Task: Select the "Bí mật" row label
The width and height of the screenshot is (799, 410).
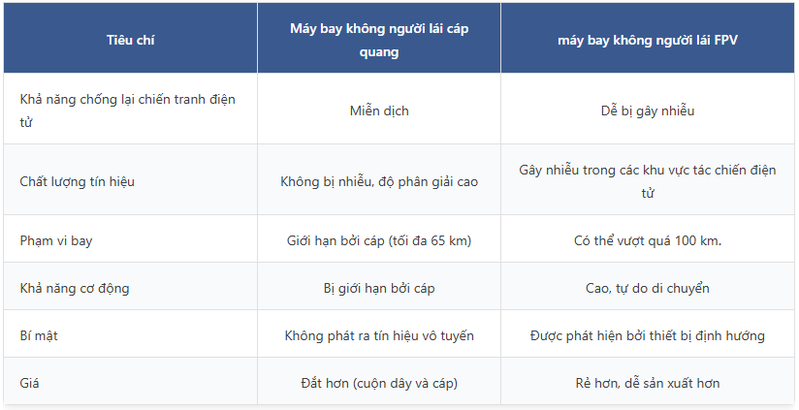Action: (40, 335)
